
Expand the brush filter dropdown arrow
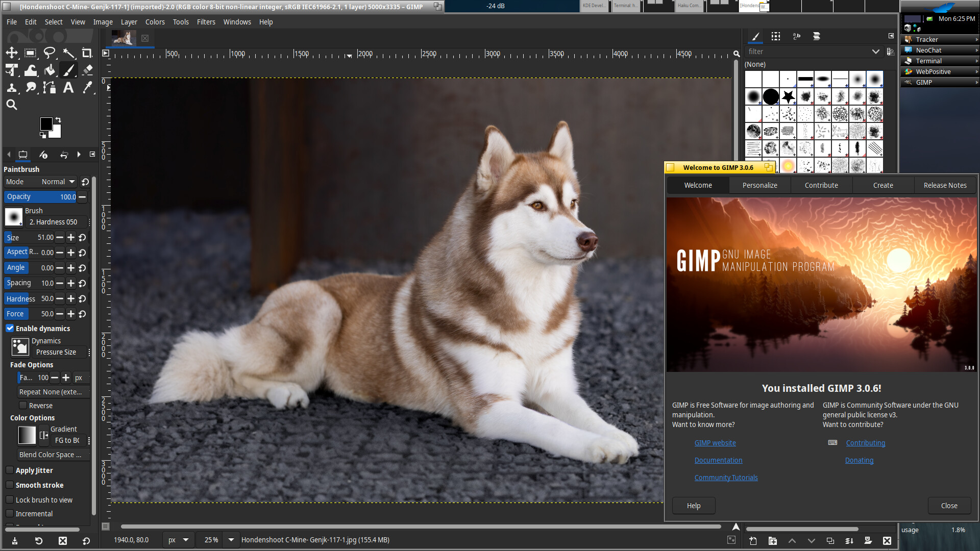(x=875, y=52)
